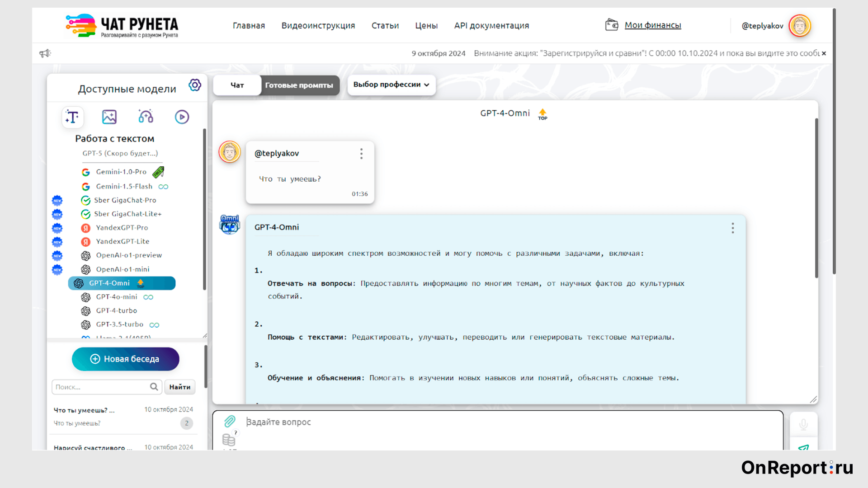Click the paperclip attach file icon
The height and width of the screenshot is (488, 868).
[x=230, y=421]
